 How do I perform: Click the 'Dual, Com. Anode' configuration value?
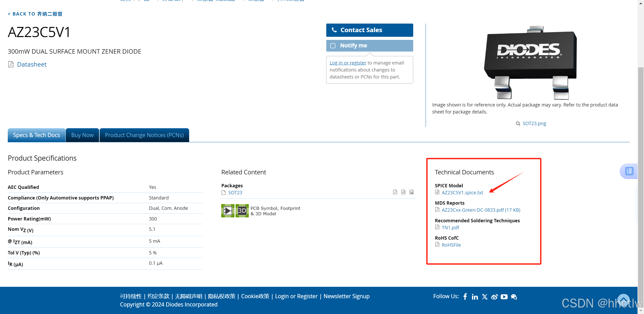pos(168,208)
